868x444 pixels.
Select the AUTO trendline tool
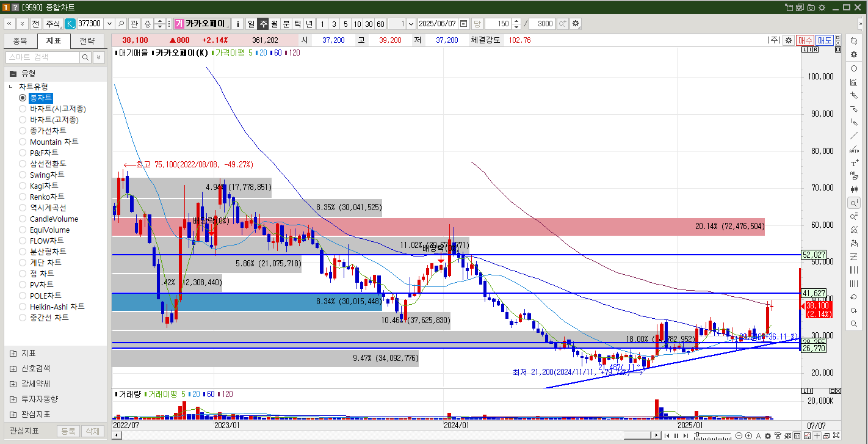coord(854,149)
